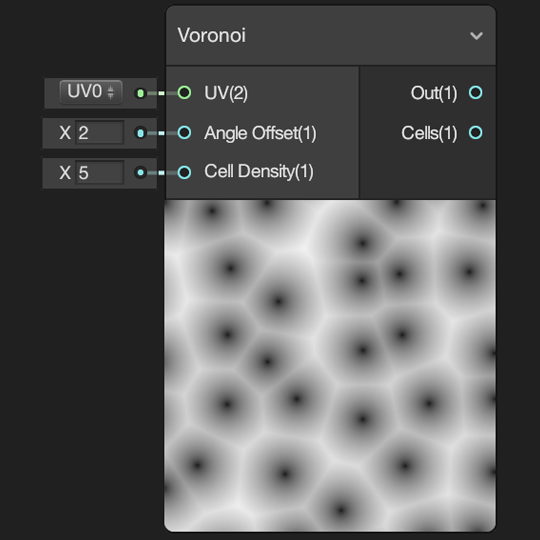
Task: Click the Cell Density(1) input port
Action: (184, 172)
